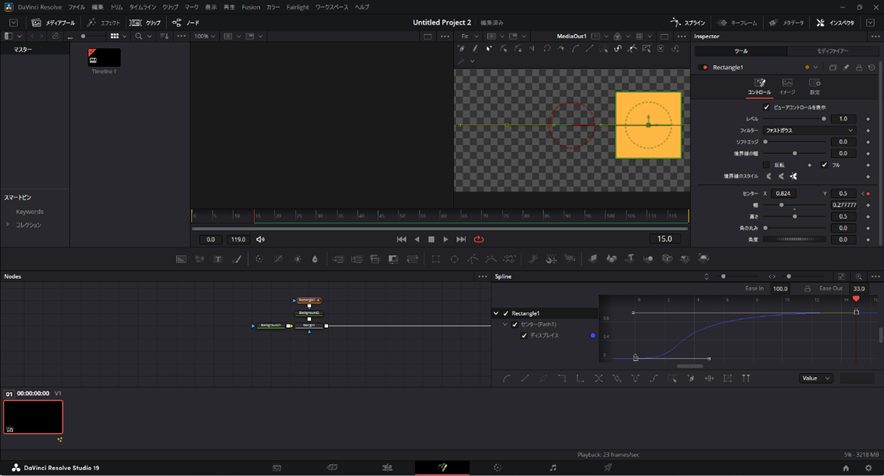Open project settings gear icon
Screen dimensions: 884x476
(x=868, y=467)
